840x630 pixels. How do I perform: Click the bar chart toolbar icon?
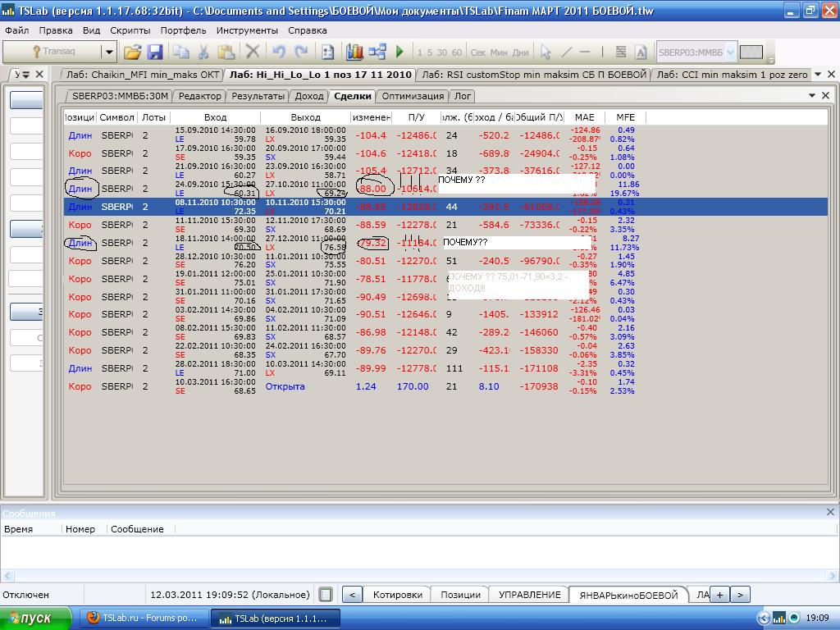[354, 52]
